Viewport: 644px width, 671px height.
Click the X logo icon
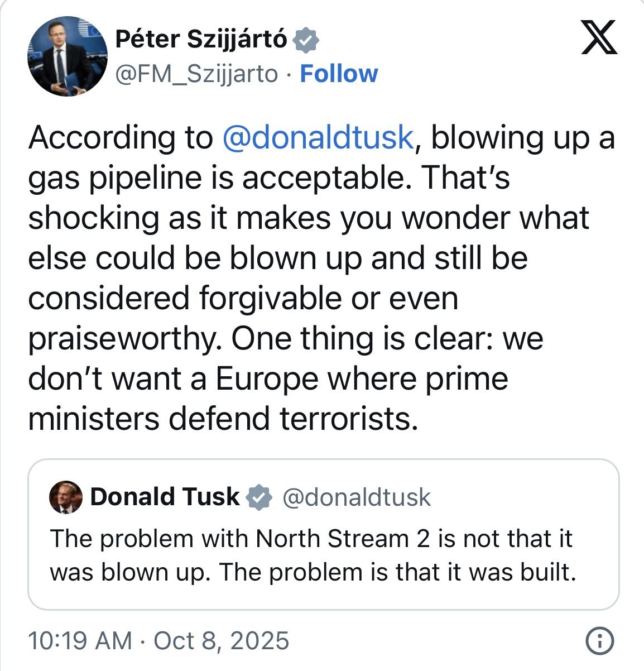point(599,37)
